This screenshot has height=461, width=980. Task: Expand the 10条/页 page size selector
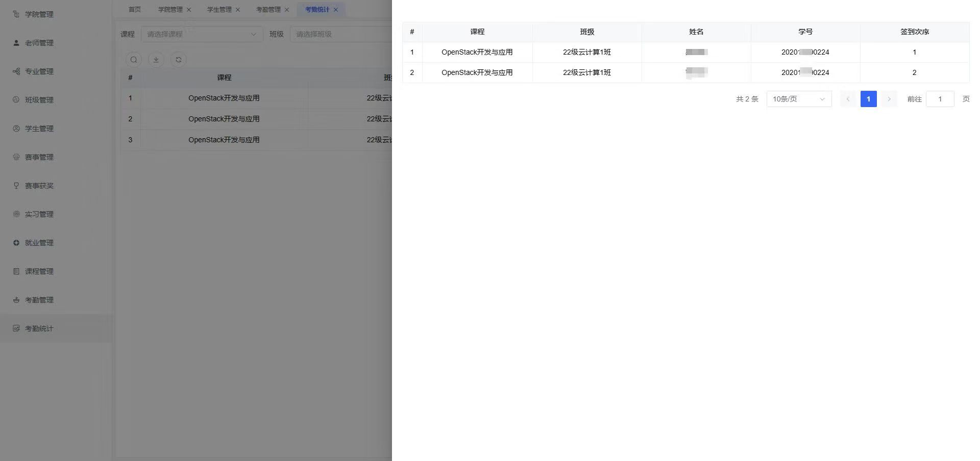(799, 99)
